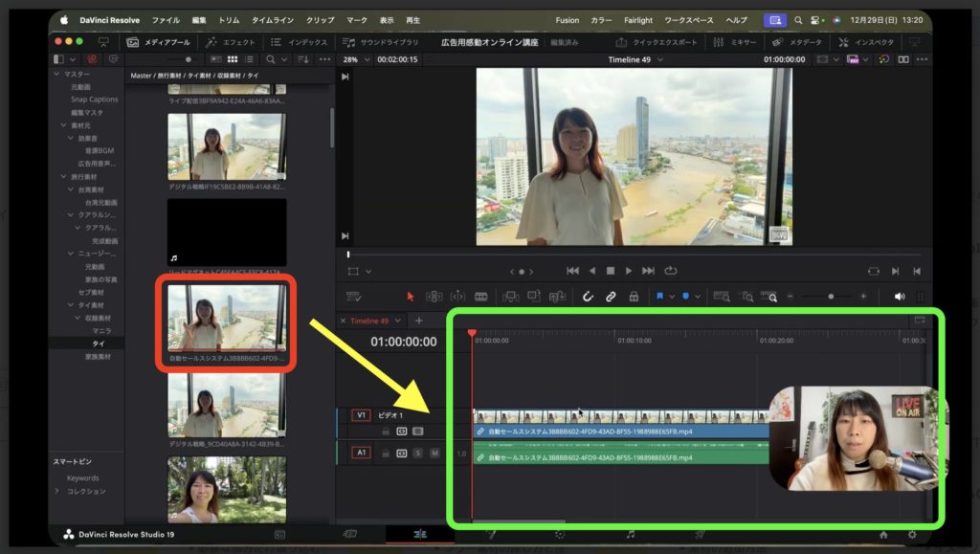Solo audio track A1 with S button

[418, 453]
